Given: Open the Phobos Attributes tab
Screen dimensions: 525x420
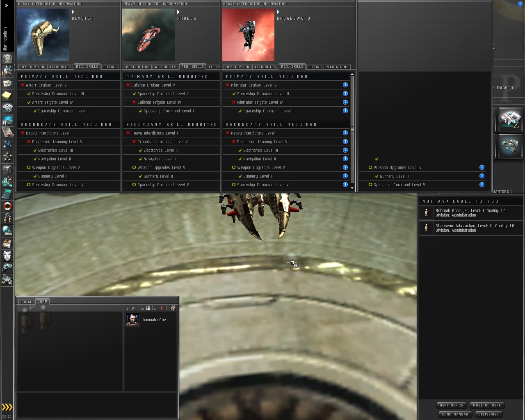Looking at the screenshot, I should 166,67.
